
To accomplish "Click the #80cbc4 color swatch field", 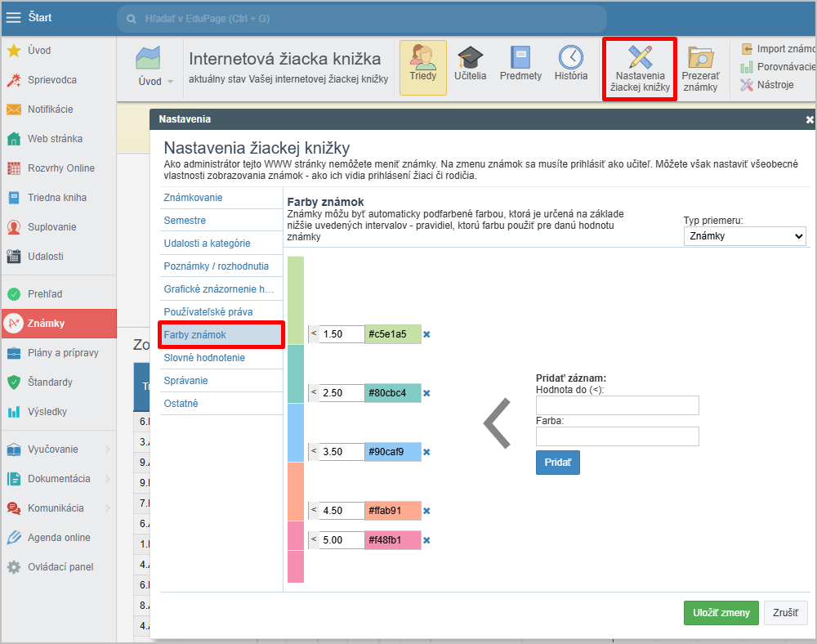I will click(x=393, y=393).
